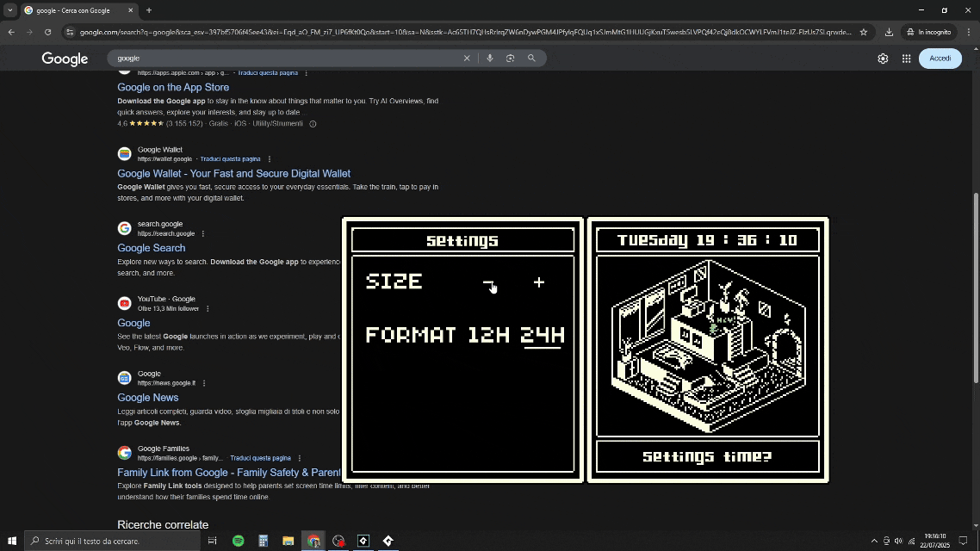Viewport: 980px width, 551px height.
Task: Select the 24H time format
Action: pyautogui.click(x=543, y=336)
